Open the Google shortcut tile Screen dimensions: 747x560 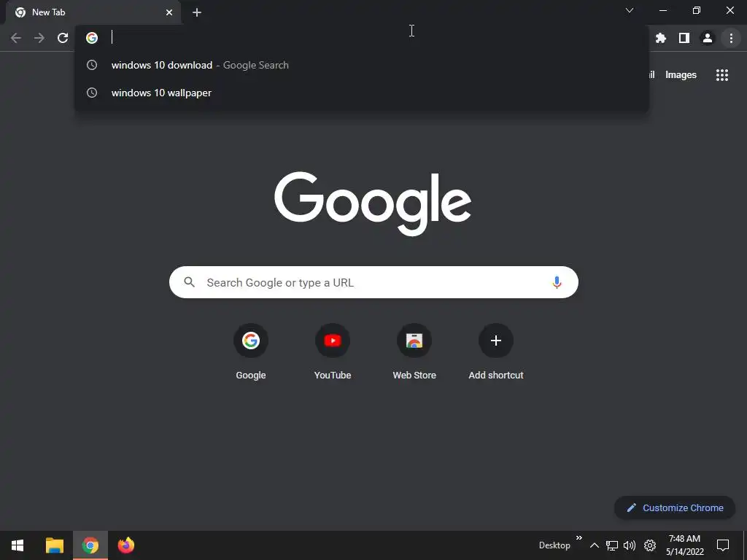click(x=251, y=352)
